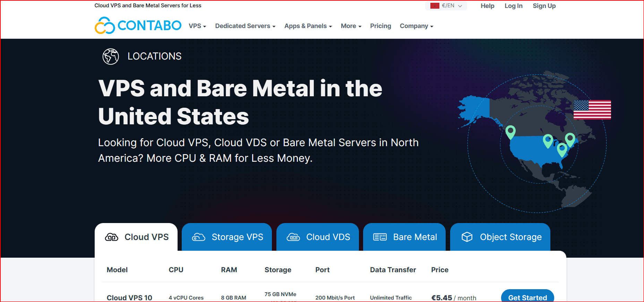The image size is (644, 302).
Task: Open the Apps & Panels dropdown
Action: coord(308,26)
